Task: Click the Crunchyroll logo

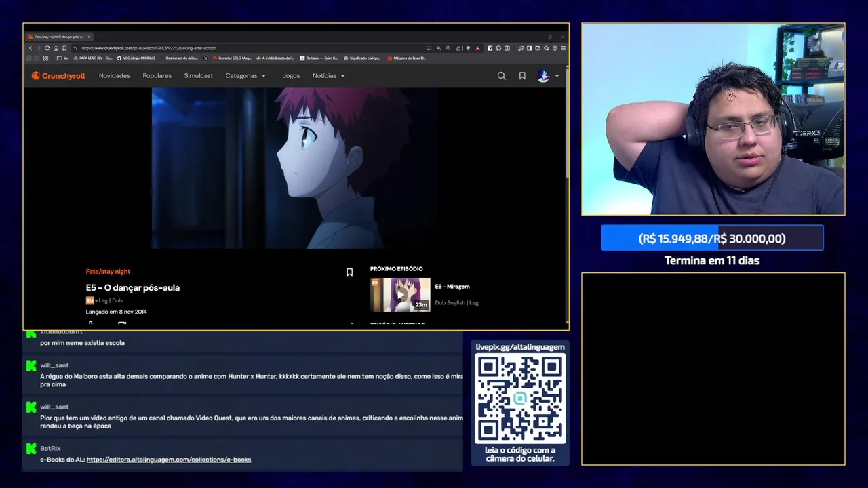Action: (58, 76)
